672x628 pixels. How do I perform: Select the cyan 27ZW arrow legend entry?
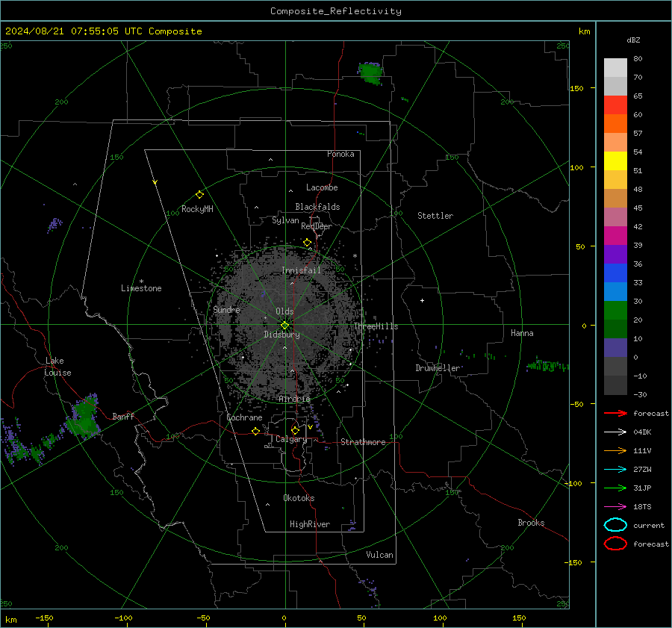pos(615,470)
